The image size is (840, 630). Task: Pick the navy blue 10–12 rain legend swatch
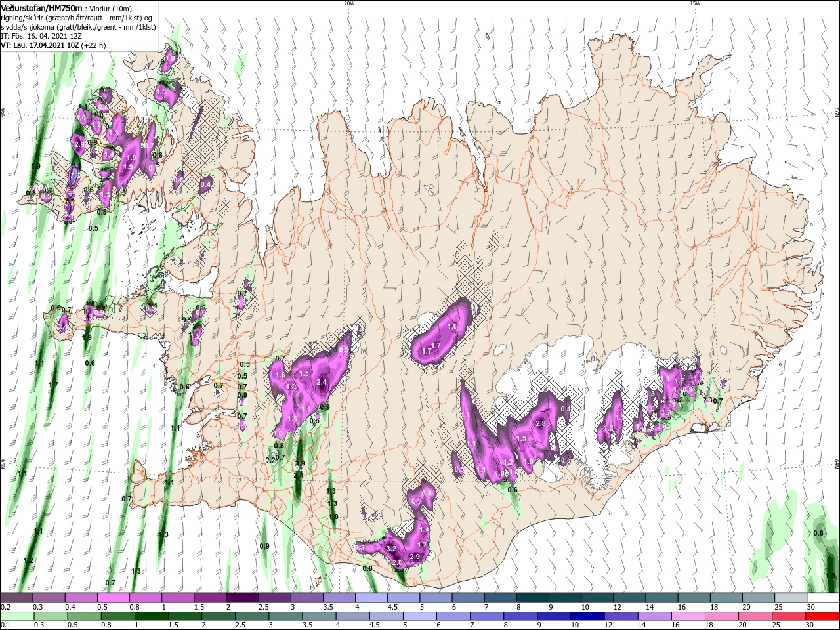tap(587, 616)
